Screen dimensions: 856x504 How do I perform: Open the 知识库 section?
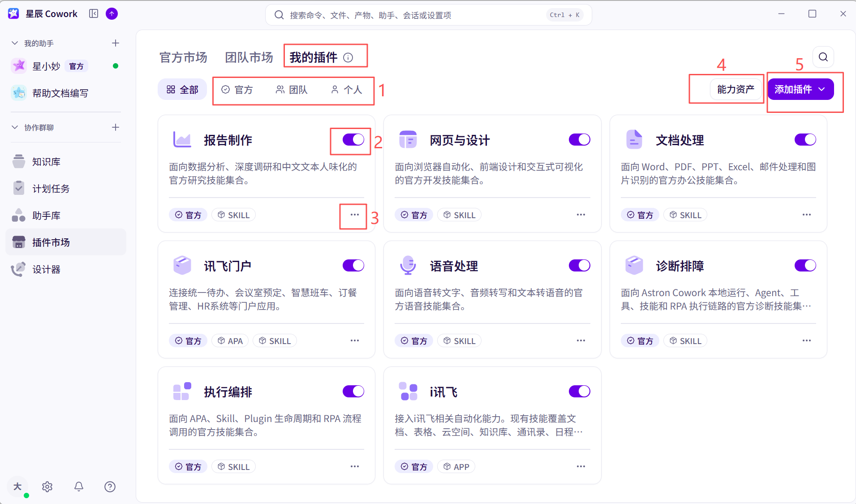(66, 162)
